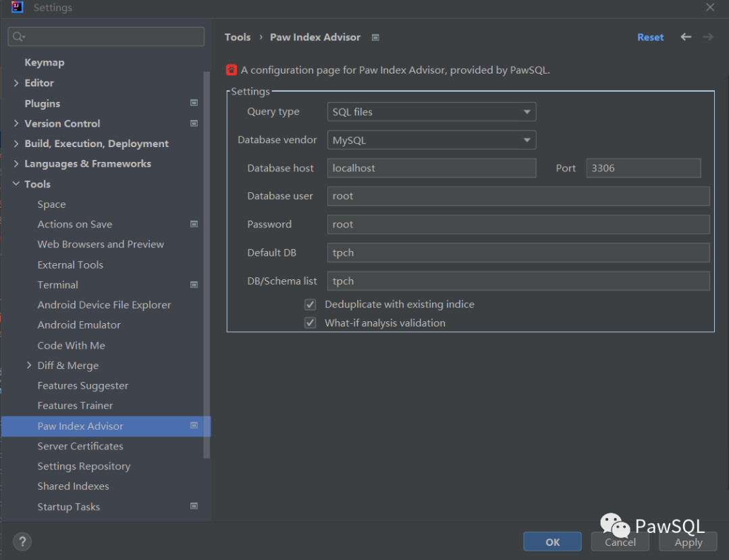Image resolution: width=729 pixels, height=560 pixels.
Task: Uncheck What-if analysis validation
Action: coord(310,323)
